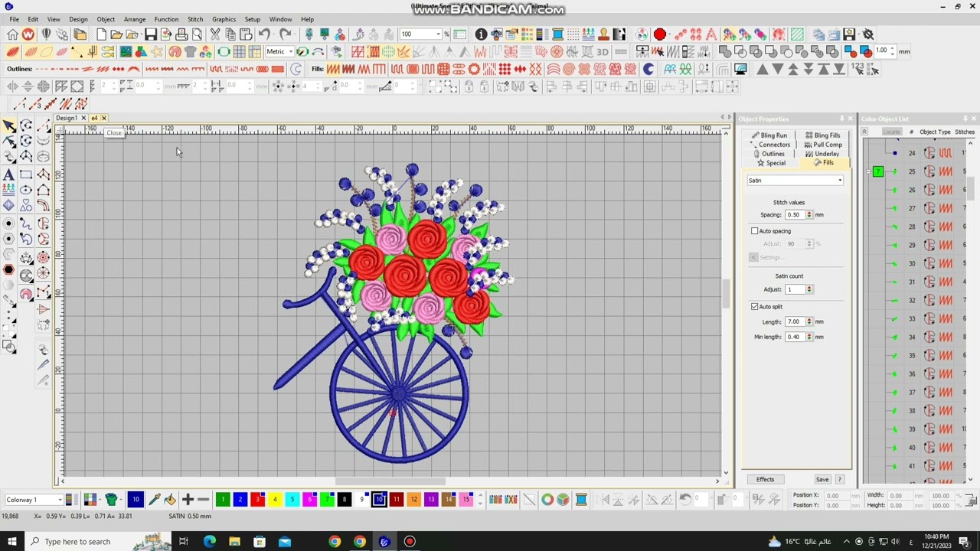
Task: Click the Redo arrow icon
Action: coord(285,34)
